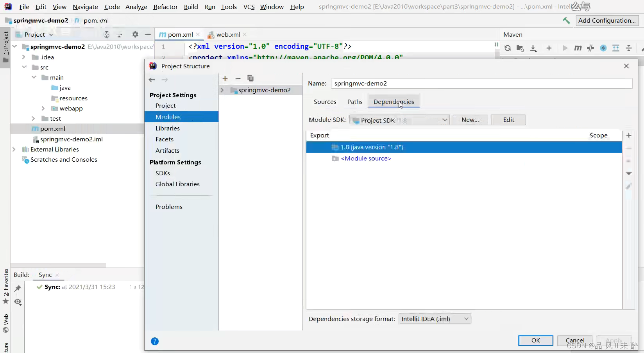Open Project panel settings gear

tap(135, 34)
